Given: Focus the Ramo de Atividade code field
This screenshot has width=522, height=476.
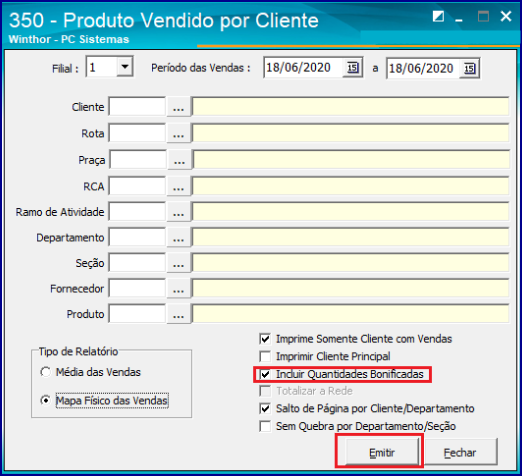Looking at the screenshot, I should click(137, 212).
